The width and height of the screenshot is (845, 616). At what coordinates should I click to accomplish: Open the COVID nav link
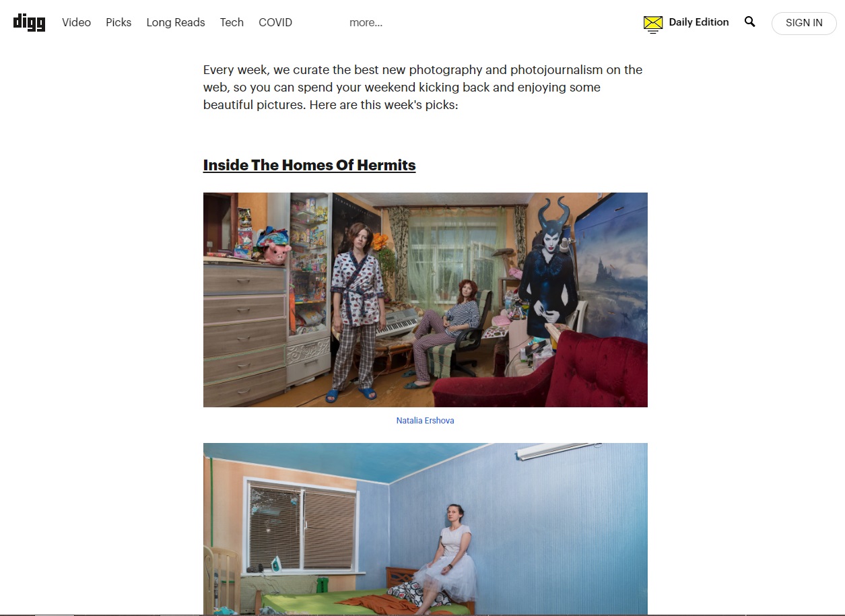[x=275, y=22]
